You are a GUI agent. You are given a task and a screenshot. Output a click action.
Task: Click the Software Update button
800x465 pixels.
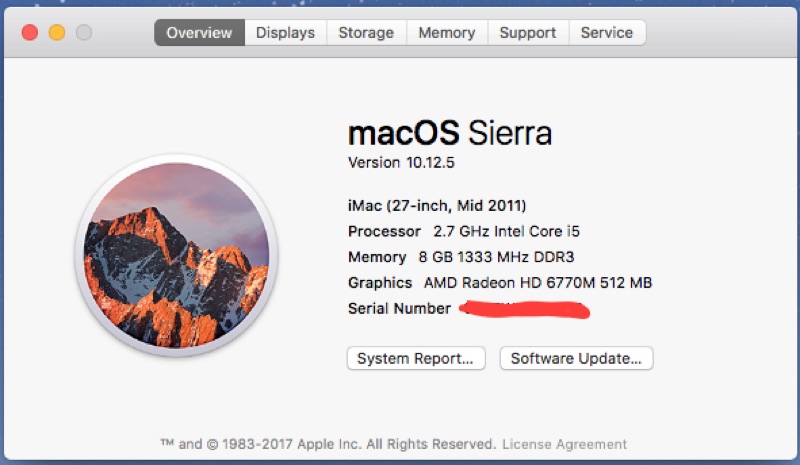576,358
